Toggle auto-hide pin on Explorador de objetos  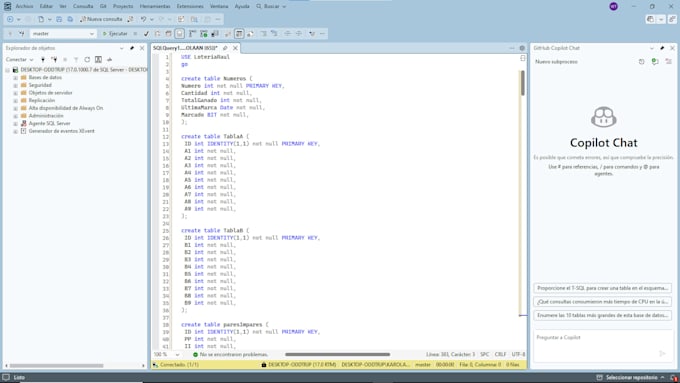[132, 48]
